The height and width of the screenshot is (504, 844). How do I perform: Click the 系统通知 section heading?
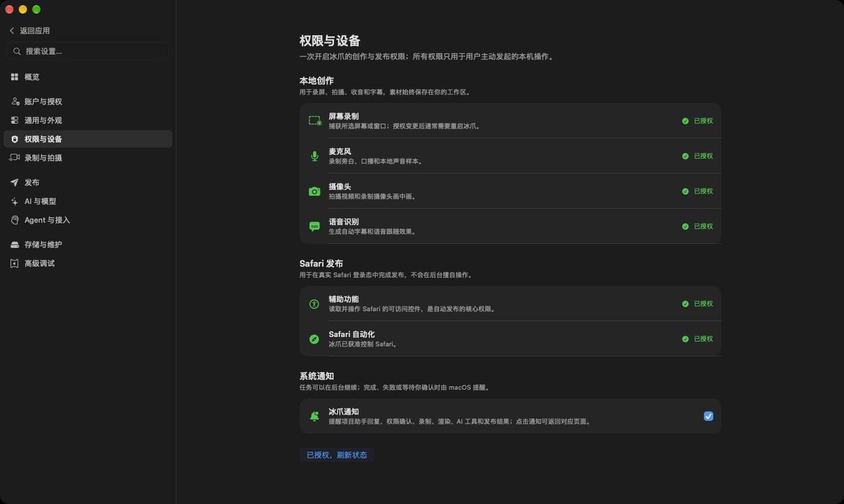[316, 376]
